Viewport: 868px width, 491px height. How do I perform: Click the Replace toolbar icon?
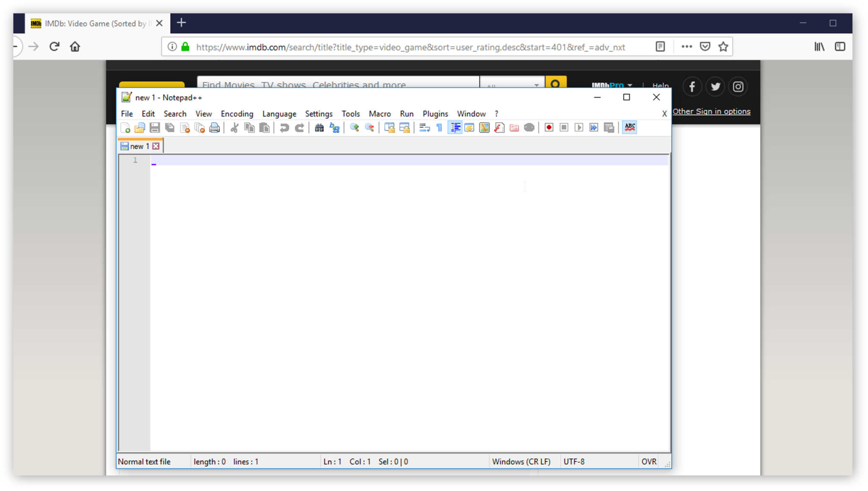pos(334,128)
